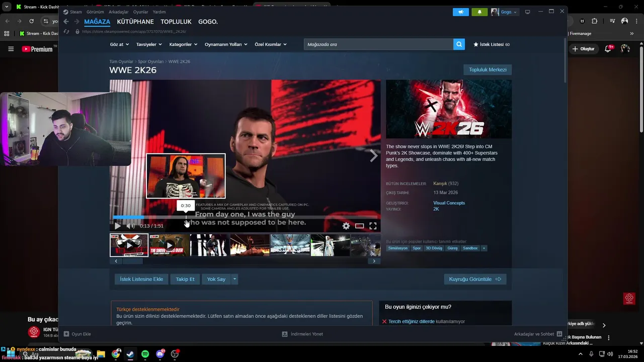Expand the Tavsiyeler dropdown
Viewport: 644px width, 362px height.
pos(149,44)
